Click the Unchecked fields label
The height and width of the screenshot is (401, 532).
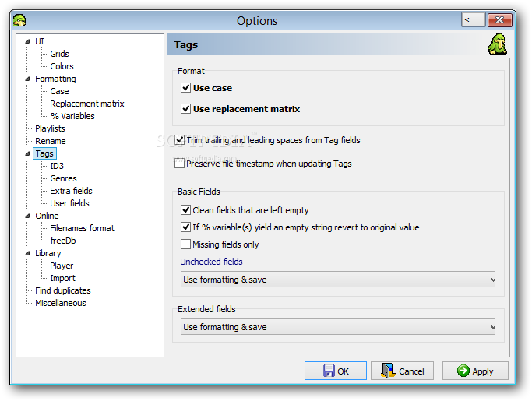tap(211, 262)
